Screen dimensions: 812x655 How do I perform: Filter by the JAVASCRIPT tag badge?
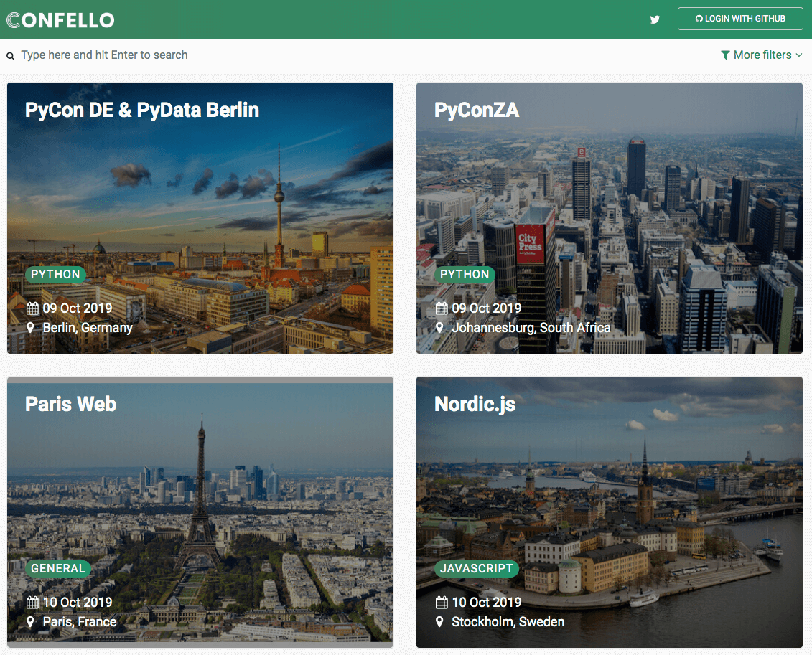click(476, 569)
